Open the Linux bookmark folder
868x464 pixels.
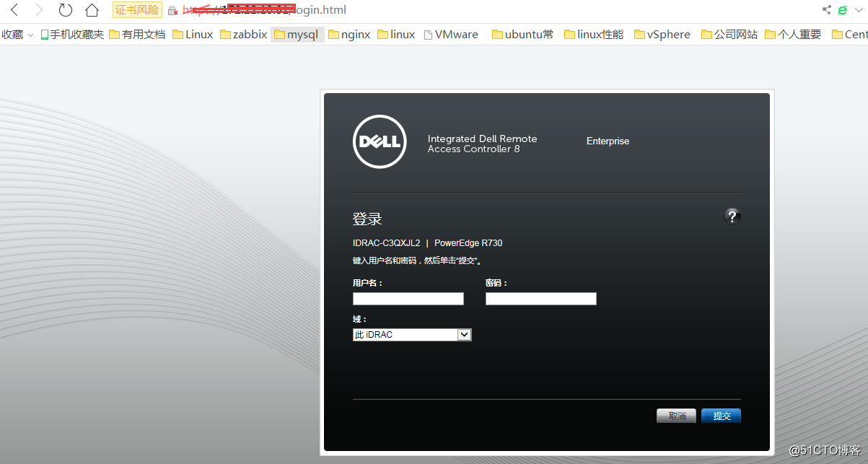[193, 34]
